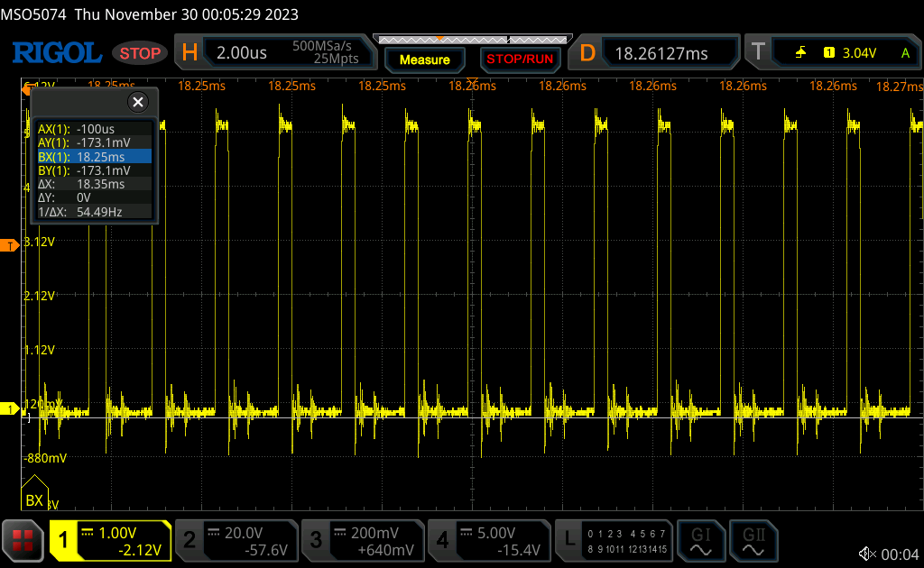This screenshot has width=924, height=568.
Task: Enable channel 2 with 20.0V scale
Action: pyautogui.click(x=236, y=541)
